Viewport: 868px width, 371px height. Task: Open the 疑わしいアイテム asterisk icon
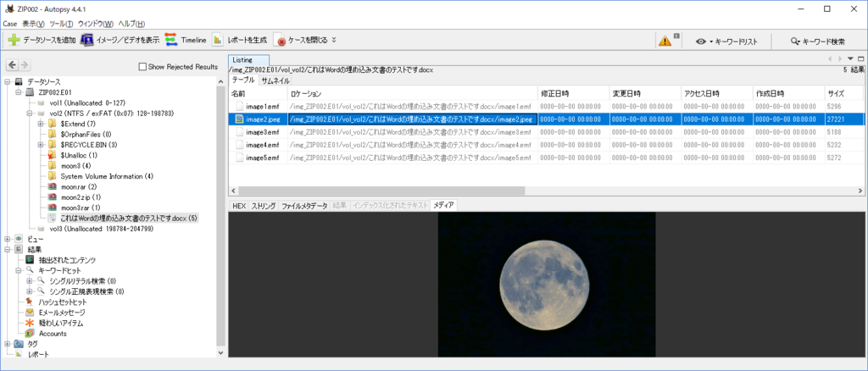pos(31,323)
